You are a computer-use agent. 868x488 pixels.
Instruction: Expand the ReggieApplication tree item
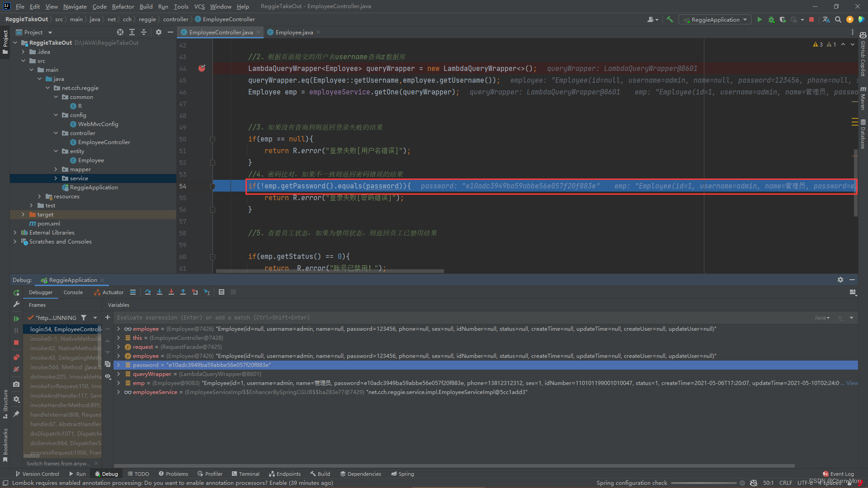point(94,187)
